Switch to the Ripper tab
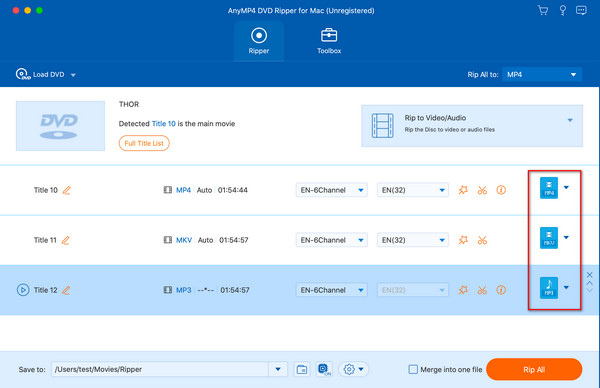The image size is (600, 388). [x=259, y=41]
